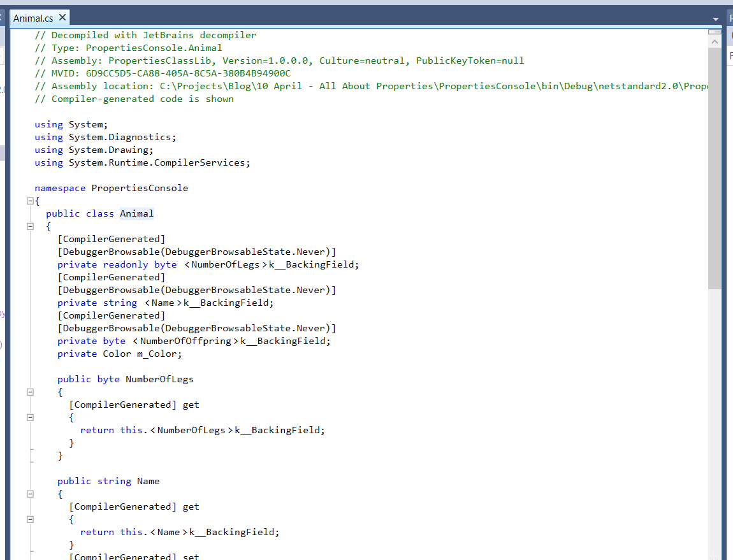Viewport: 733px width, 560px height.
Task: Close the Animal.cs document tab
Action: (x=62, y=18)
